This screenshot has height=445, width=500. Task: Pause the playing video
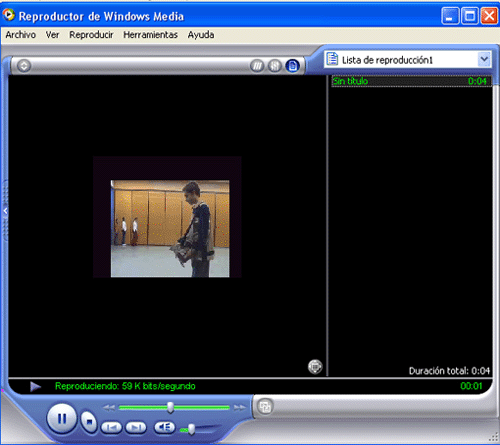tap(62, 418)
